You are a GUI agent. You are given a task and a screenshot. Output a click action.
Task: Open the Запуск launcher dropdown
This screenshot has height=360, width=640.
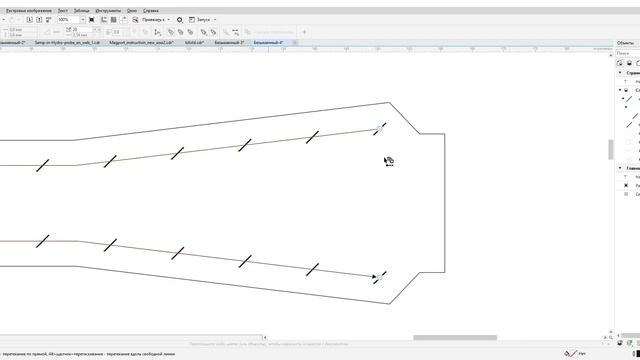(x=203, y=20)
